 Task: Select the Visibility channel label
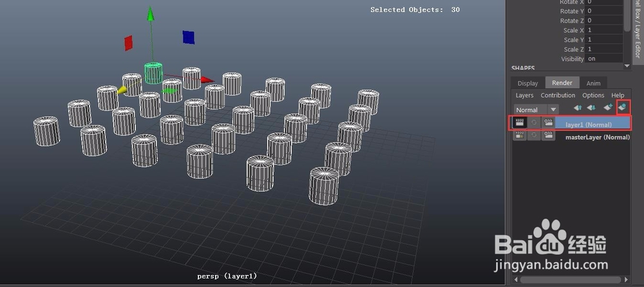pyautogui.click(x=572, y=59)
